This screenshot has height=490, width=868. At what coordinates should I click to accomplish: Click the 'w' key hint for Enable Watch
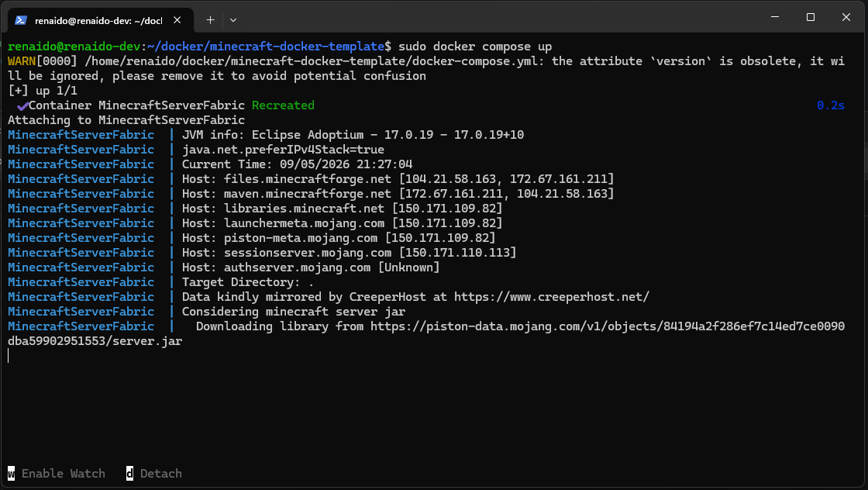click(x=11, y=474)
